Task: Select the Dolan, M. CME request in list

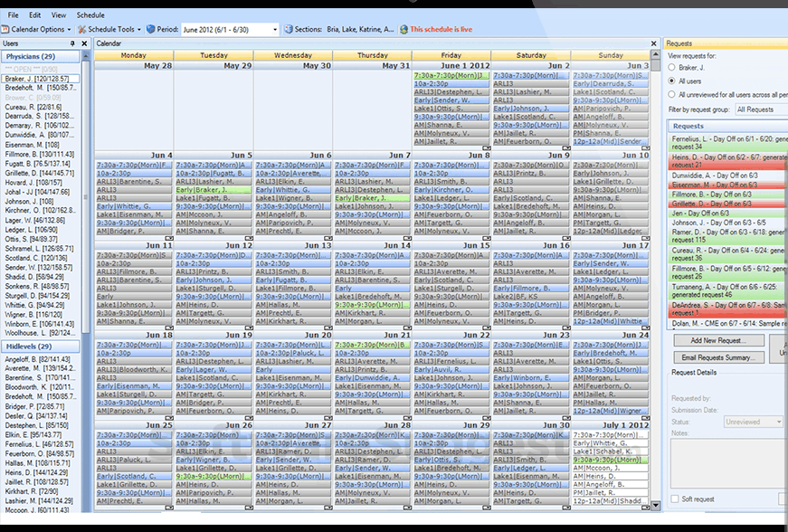Action: (719, 324)
